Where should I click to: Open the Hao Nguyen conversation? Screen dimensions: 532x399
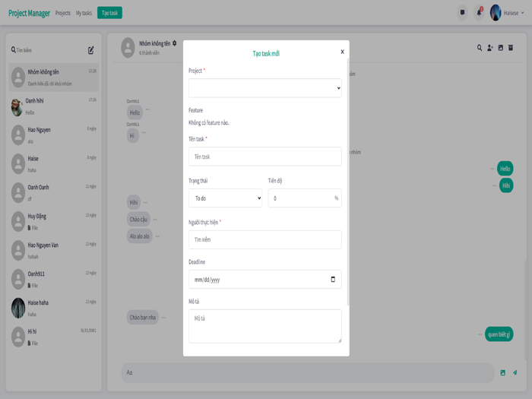54,135
